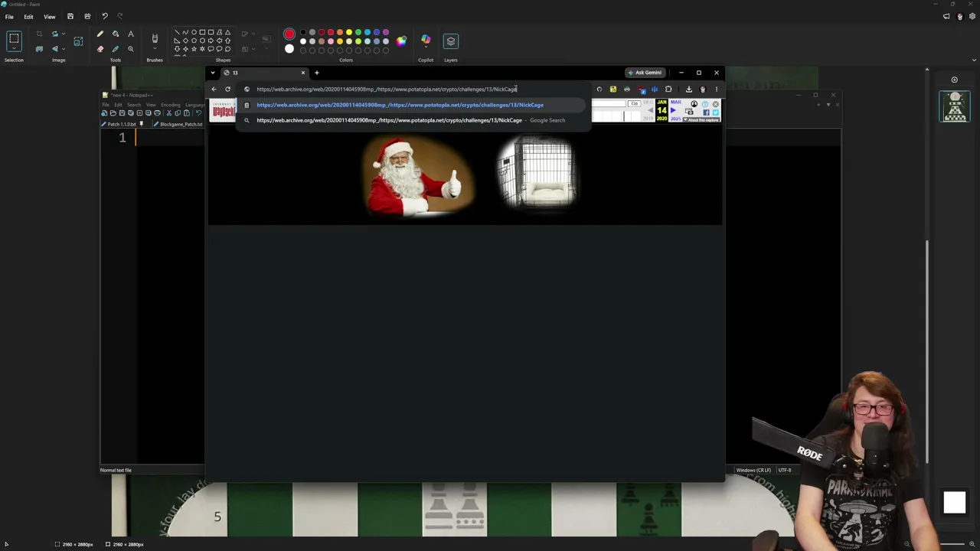Open the Paint File menu
Screen dimensions: 980x551
pyautogui.click(x=9, y=17)
